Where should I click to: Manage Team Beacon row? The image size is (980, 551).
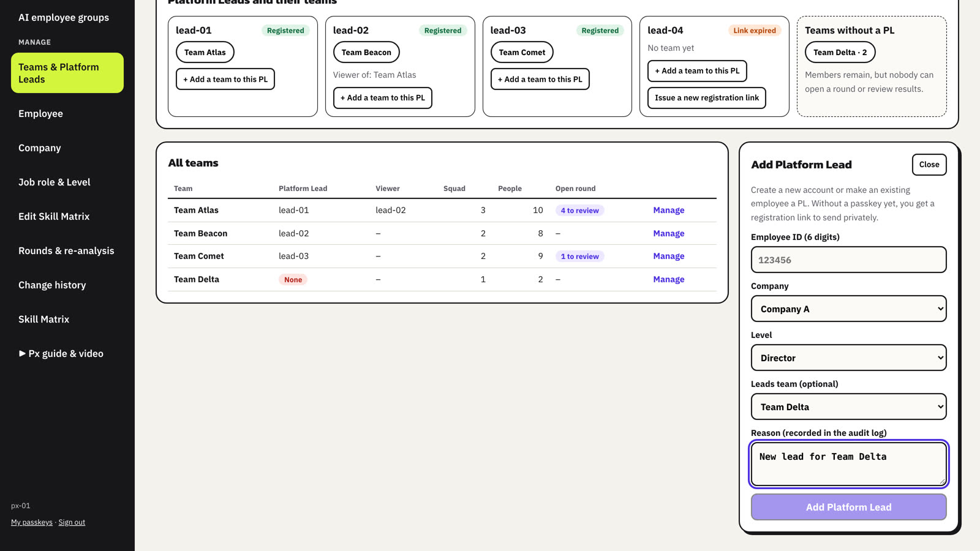(x=669, y=233)
